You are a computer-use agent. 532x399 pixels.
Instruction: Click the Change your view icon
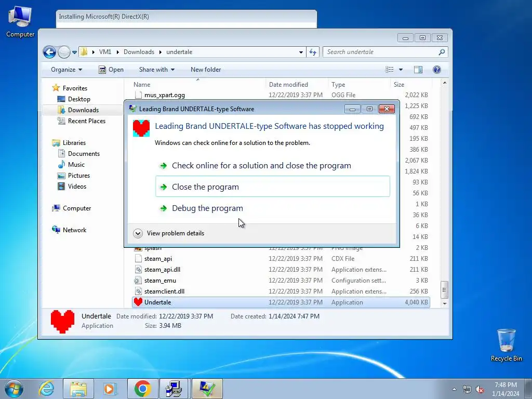390,70
